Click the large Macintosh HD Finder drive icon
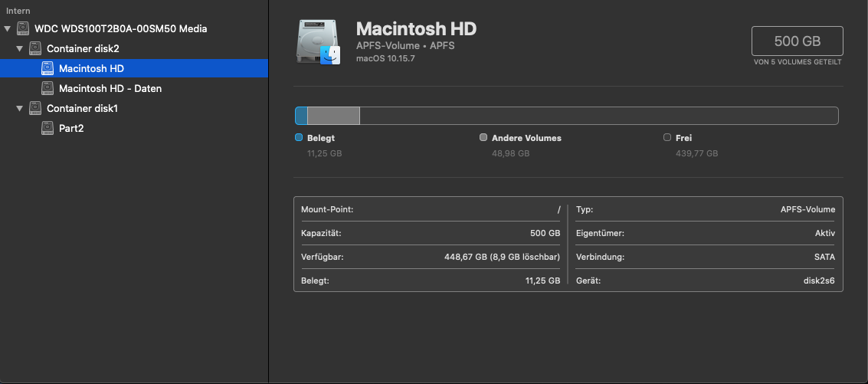 [x=317, y=44]
